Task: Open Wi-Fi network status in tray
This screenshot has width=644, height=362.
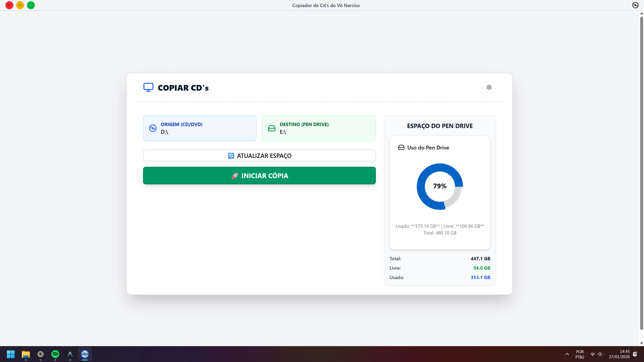Action: [593, 354]
